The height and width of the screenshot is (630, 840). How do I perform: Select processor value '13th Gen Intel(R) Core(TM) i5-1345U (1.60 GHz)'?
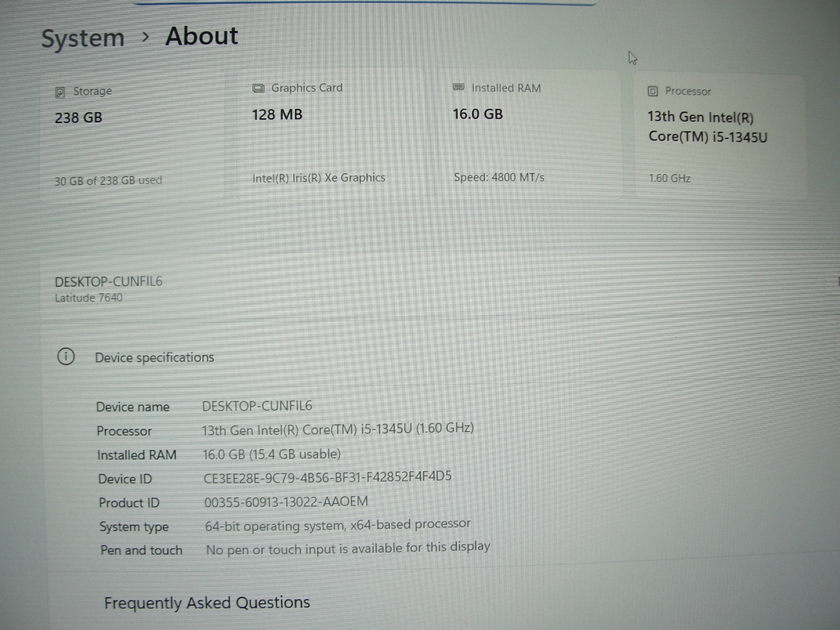click(338, 429)
